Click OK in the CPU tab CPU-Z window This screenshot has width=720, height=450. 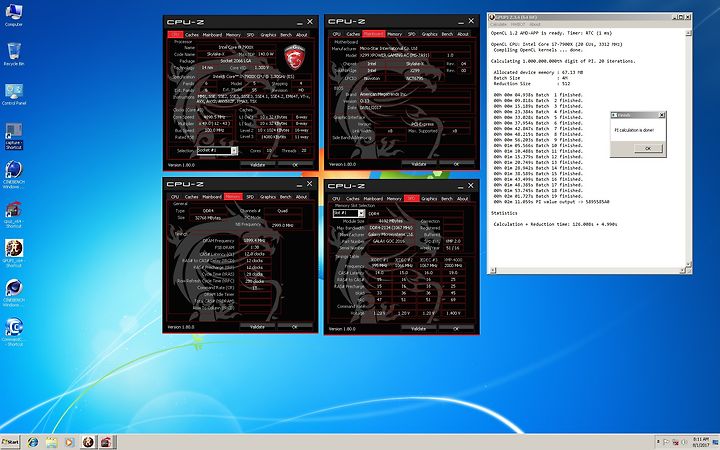click(295, 164)
